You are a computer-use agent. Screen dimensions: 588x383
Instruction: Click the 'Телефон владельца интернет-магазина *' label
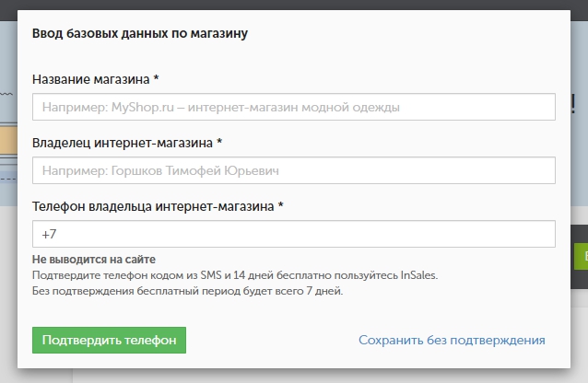click(x=158, y=206)
